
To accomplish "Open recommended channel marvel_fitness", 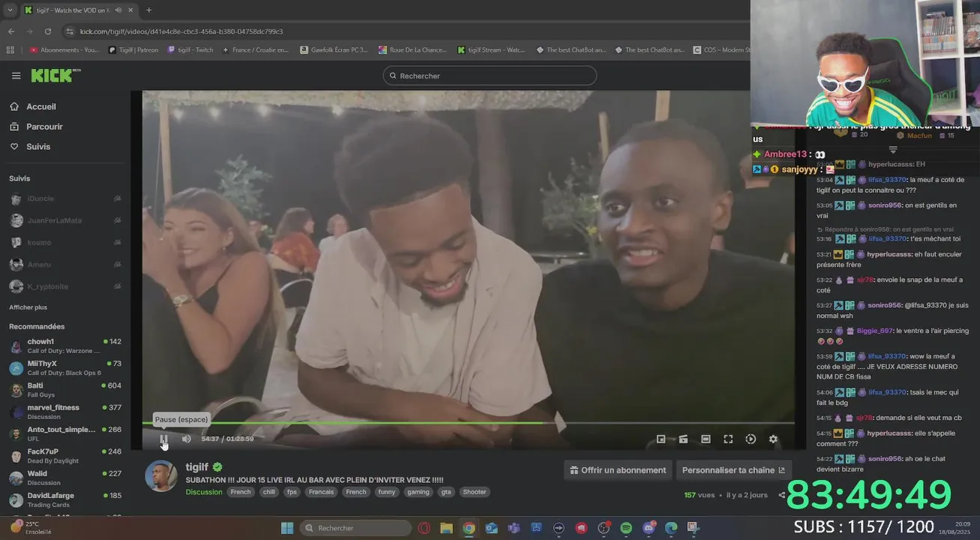I will (65, 412).
